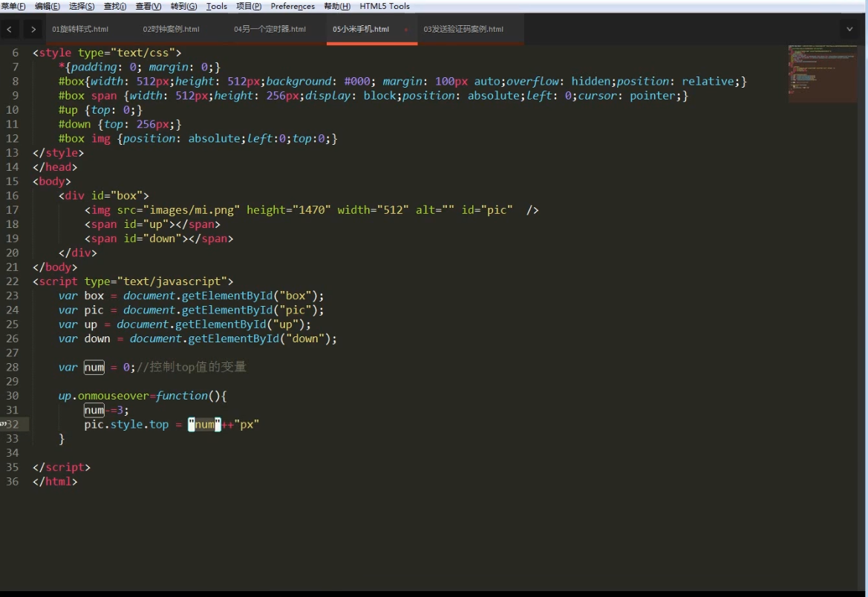The width and height of the screenshot is (868, 597).
Task: Go to previous tab with left arrow
Action: [x=10, y=30]
